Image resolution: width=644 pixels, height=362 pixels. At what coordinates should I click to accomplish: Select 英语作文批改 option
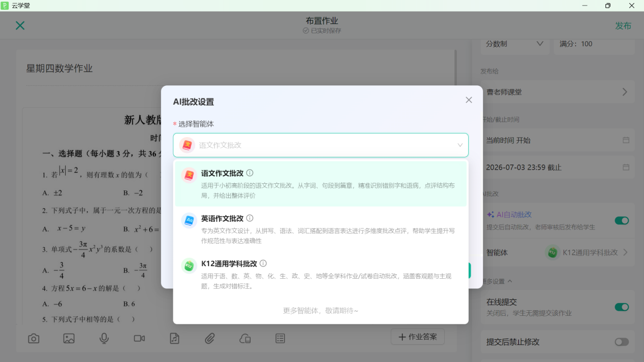pos(321,229)
